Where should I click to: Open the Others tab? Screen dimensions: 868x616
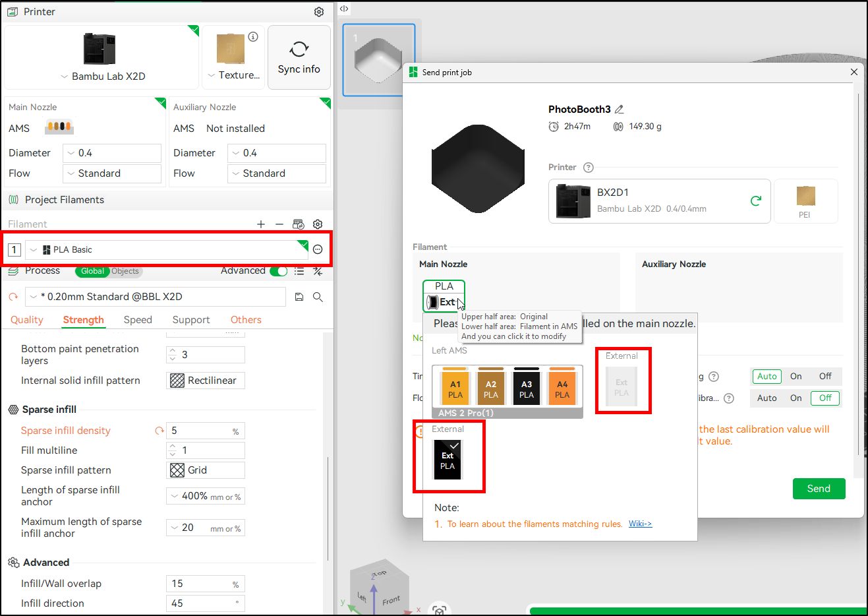[x=246, y=320]
